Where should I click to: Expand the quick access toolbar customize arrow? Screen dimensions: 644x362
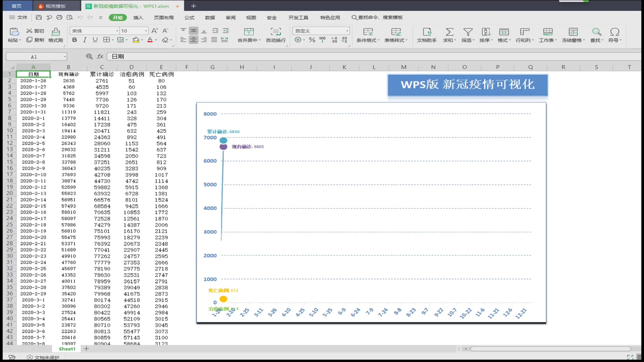[x=101, y=17]
